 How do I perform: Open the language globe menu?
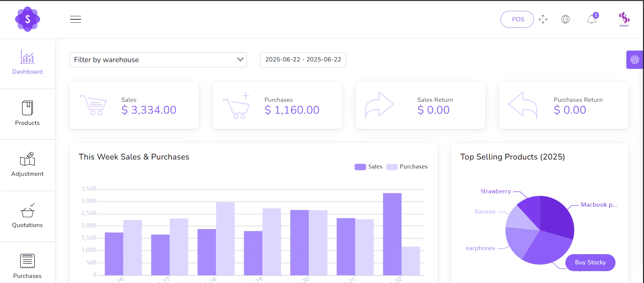pyautogui.click(x=565, y=19)
